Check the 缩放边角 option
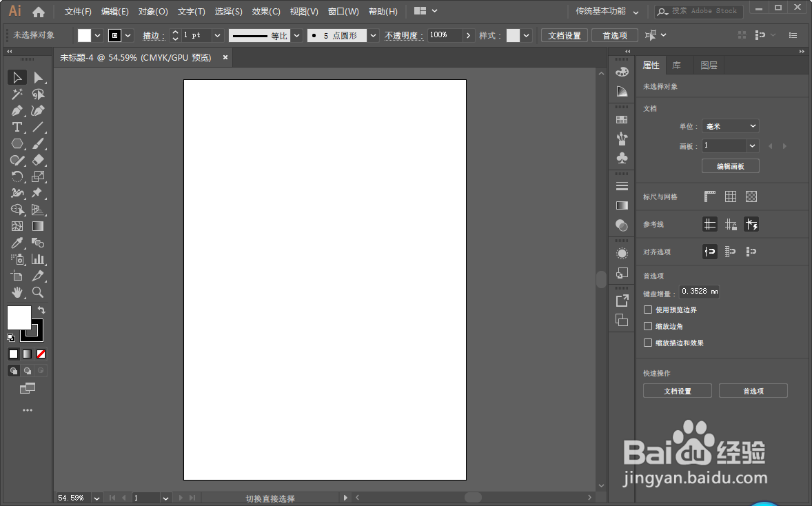Image resolution: width=812 pixels, height=506 pixels. 648,326
